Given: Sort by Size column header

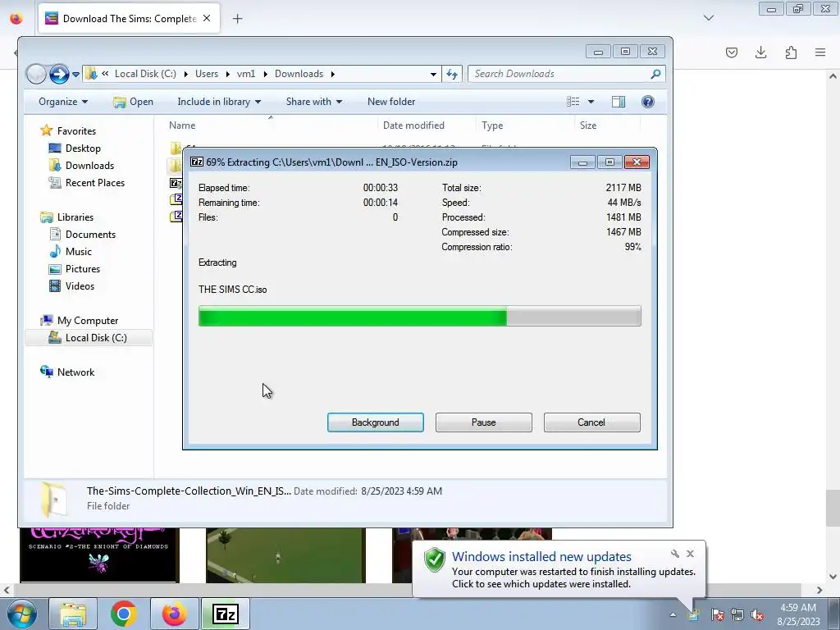Looking at the screenshot, I should [x=587, y=126].
